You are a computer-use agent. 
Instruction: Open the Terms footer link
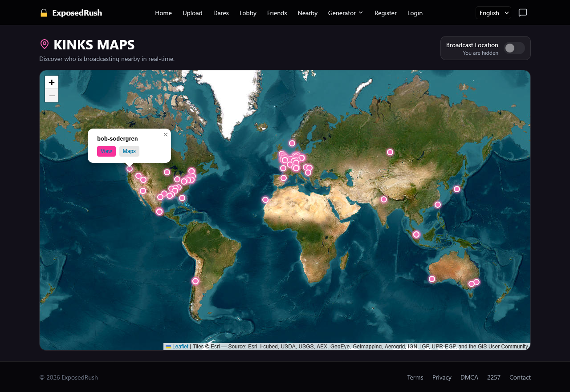point(415,377)
